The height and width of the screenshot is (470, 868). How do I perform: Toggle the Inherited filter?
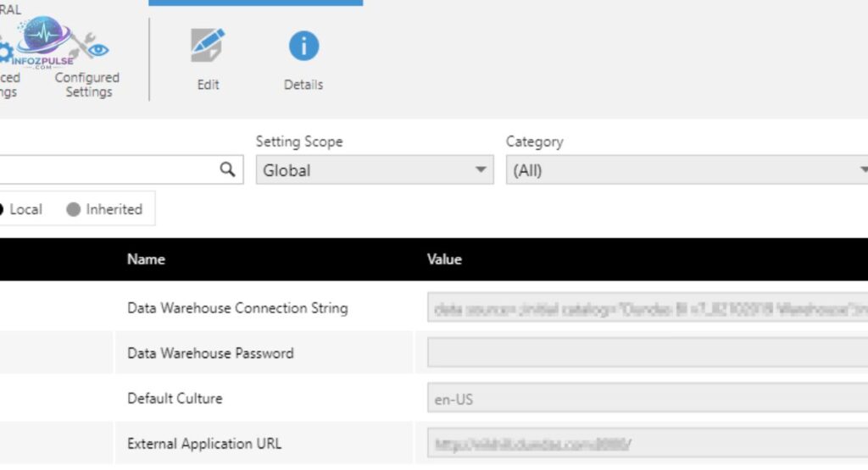tap(104, 209)
